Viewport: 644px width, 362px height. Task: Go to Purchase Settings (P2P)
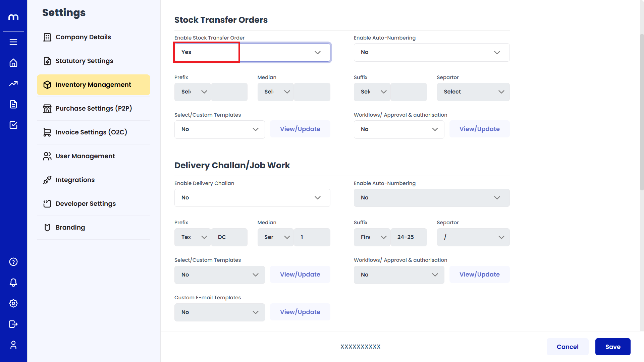(94, 109)
